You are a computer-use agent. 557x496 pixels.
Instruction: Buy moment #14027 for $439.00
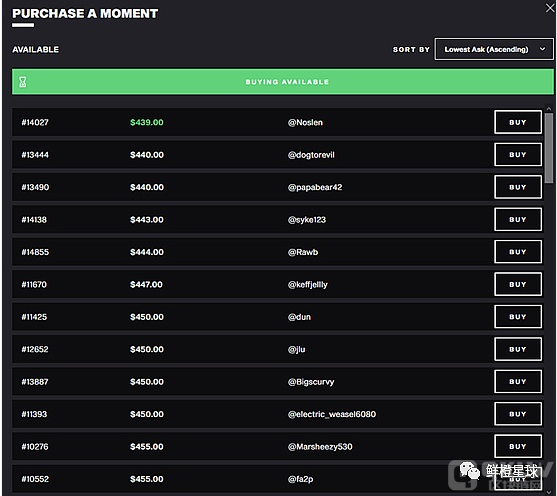click(518, 122)
